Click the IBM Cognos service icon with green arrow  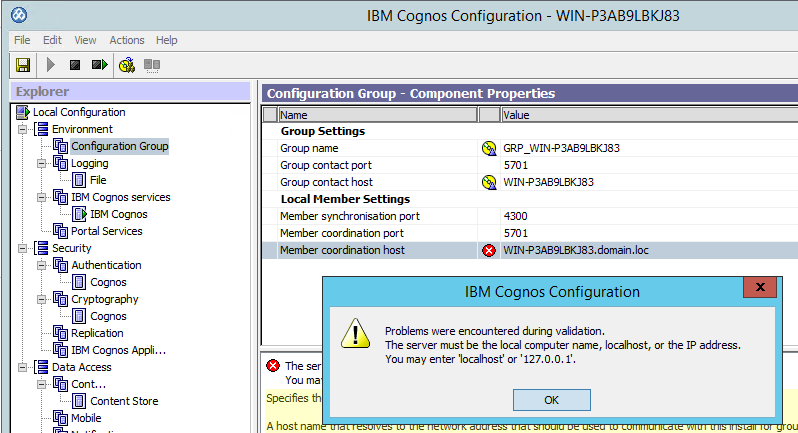[79, 214]
